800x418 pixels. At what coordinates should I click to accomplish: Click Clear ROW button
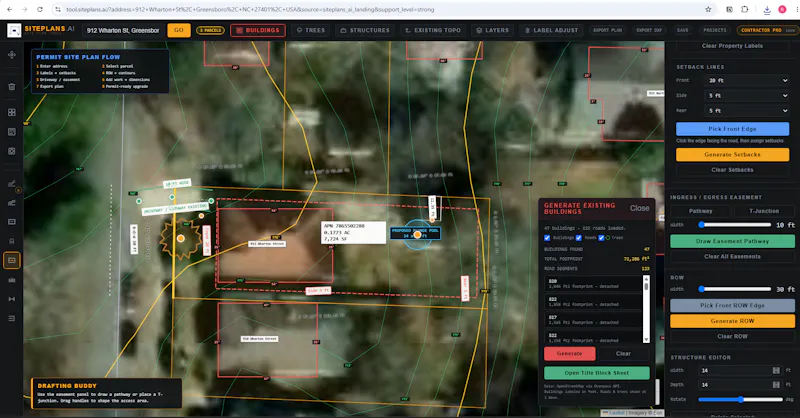coord(732,336)
